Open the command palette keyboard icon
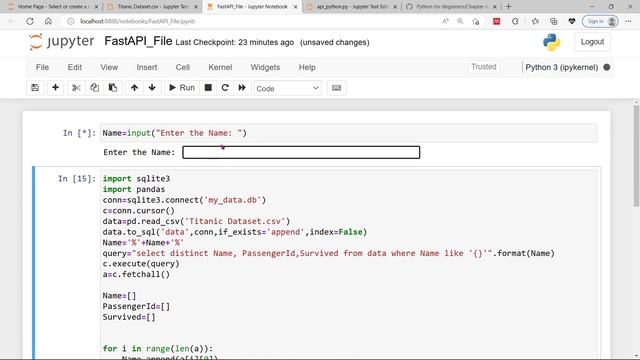 pos(336,88)
